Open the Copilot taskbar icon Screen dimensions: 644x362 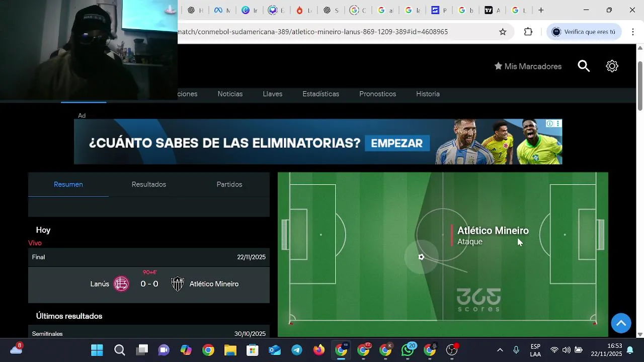coord(186,350)
